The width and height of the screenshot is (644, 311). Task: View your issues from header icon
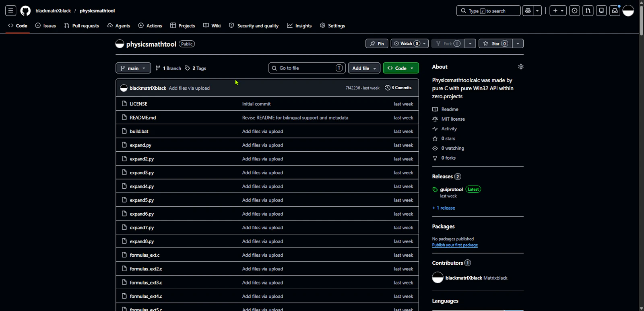[574, 11]
